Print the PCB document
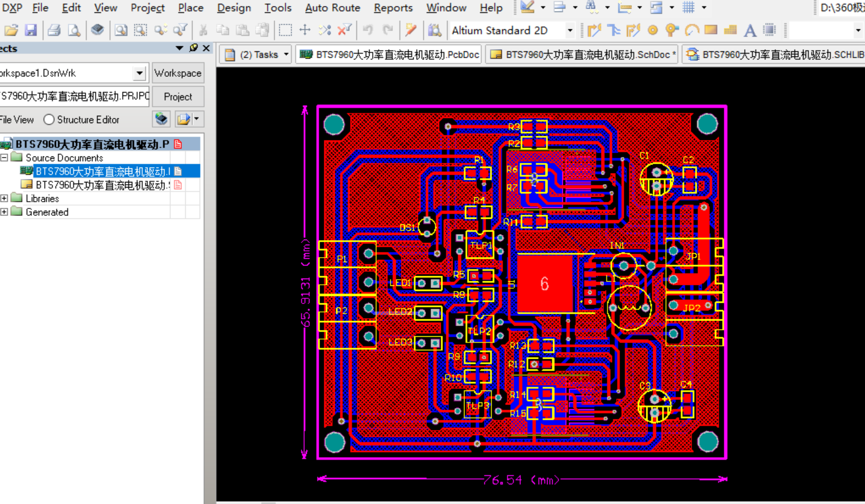The height and width of the screenshot is (504, 865). [x=54, y=30]
